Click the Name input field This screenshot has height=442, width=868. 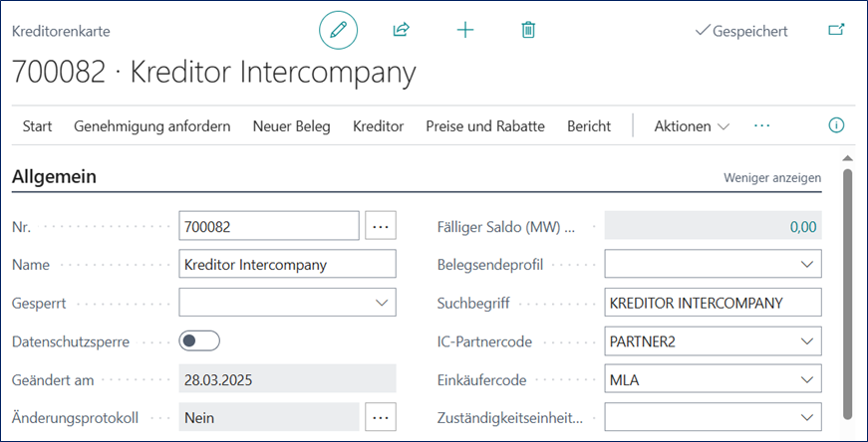click(287, 265)
